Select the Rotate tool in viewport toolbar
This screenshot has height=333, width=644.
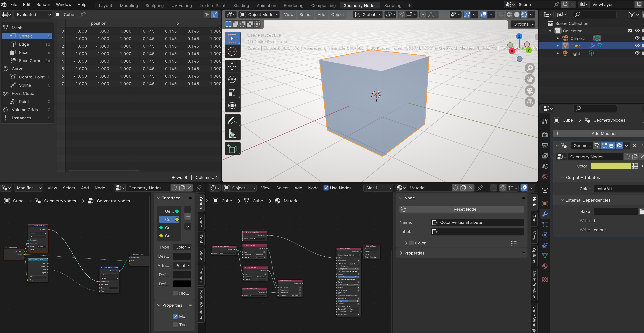point(232,79)
